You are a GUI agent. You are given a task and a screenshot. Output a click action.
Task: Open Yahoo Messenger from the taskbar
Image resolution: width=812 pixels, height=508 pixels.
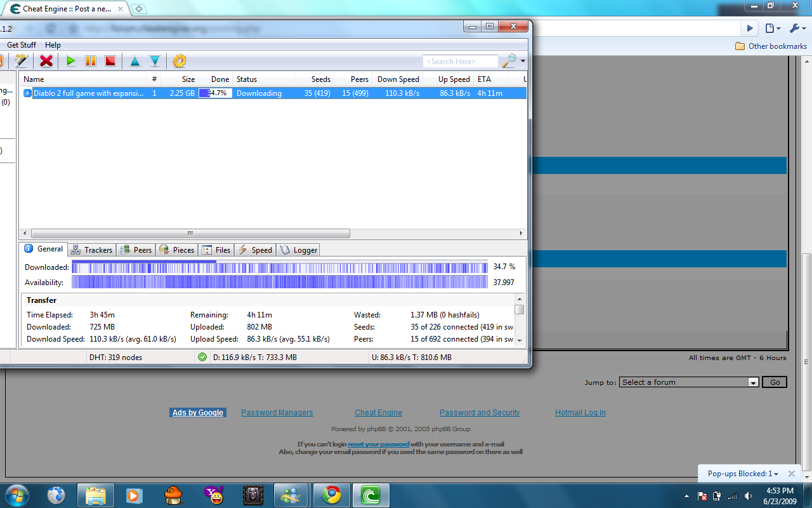pos(213,495)
